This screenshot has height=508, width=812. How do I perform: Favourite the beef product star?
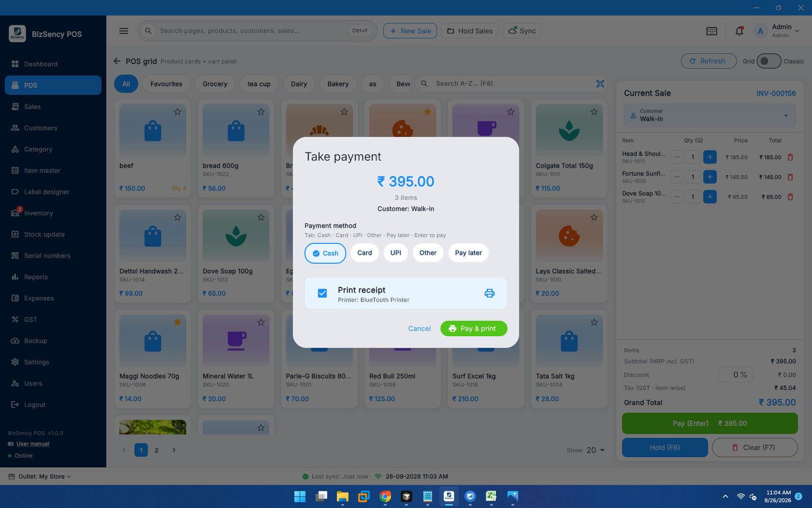point(178,112)
